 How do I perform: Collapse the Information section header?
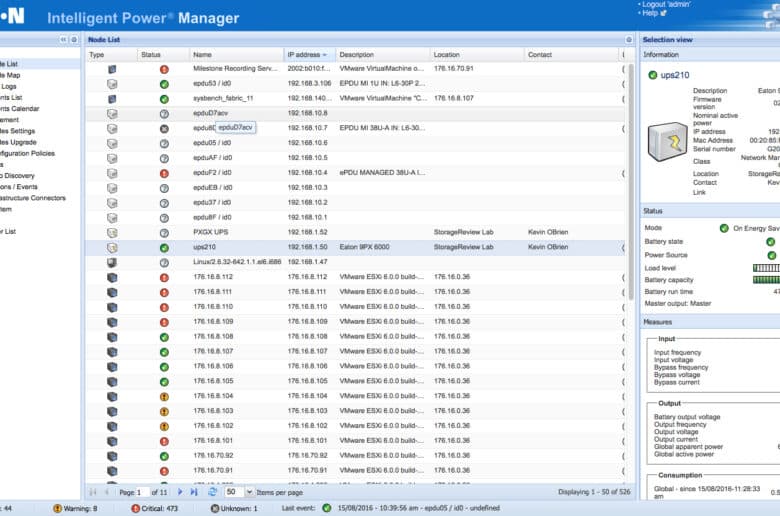(x=710, y=55)
